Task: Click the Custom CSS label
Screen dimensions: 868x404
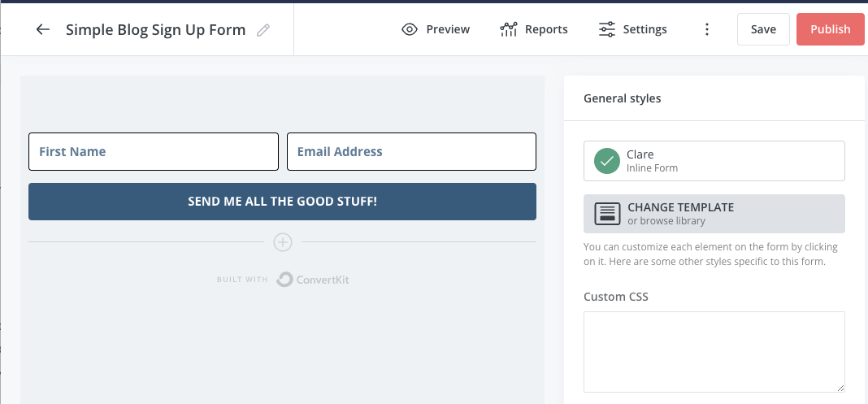Action: point(615,297)
